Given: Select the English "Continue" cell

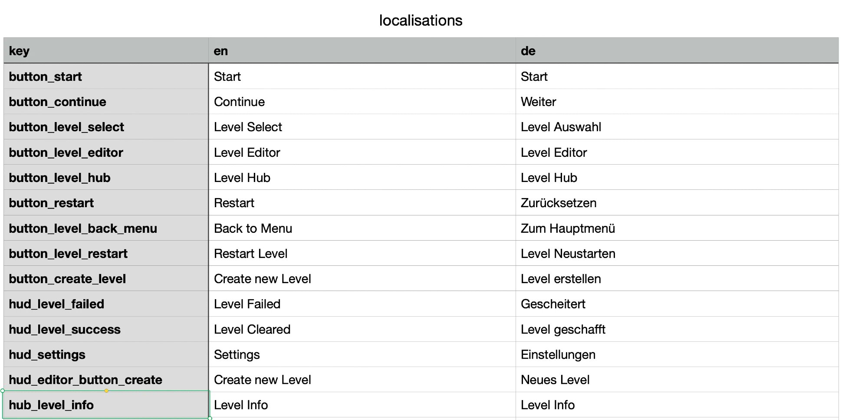Looking at the screenshot, I should click(x=362, y=102).
